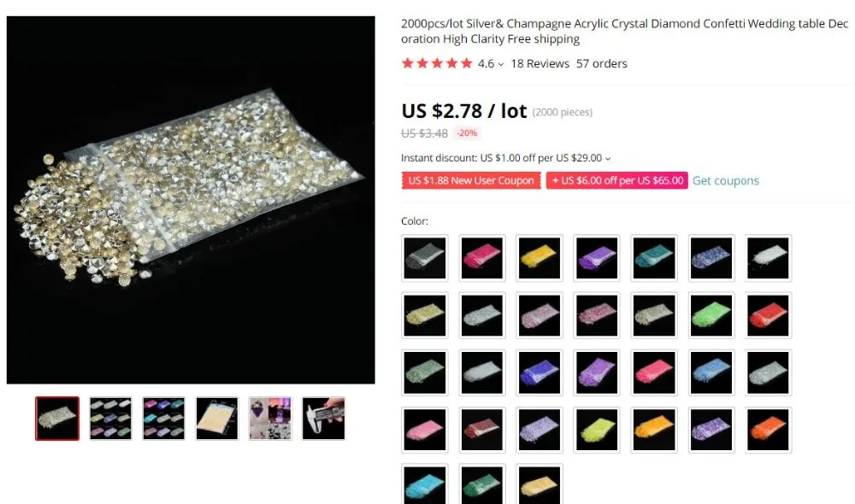Pick the sky blue swatch in the bottom row
The height and width of the screenshot is (504, 855).
pos(425,484)
